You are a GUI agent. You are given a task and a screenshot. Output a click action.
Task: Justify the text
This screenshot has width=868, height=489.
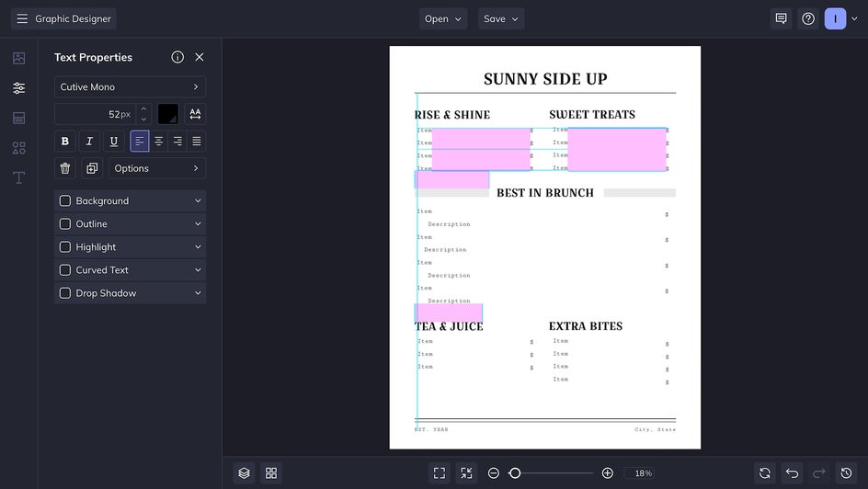197,141
